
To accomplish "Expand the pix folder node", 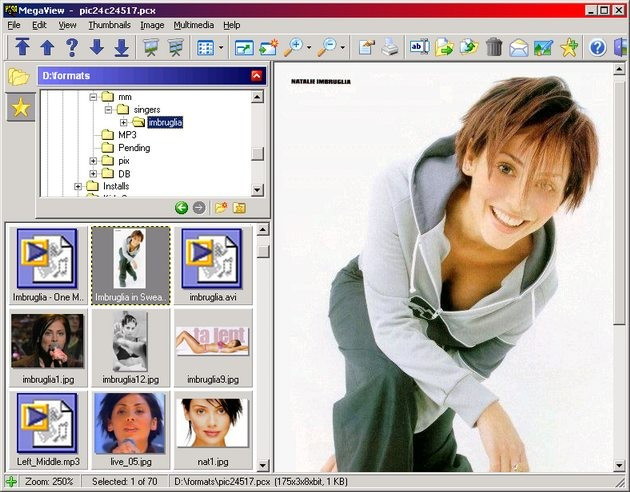I will point(93,161).
